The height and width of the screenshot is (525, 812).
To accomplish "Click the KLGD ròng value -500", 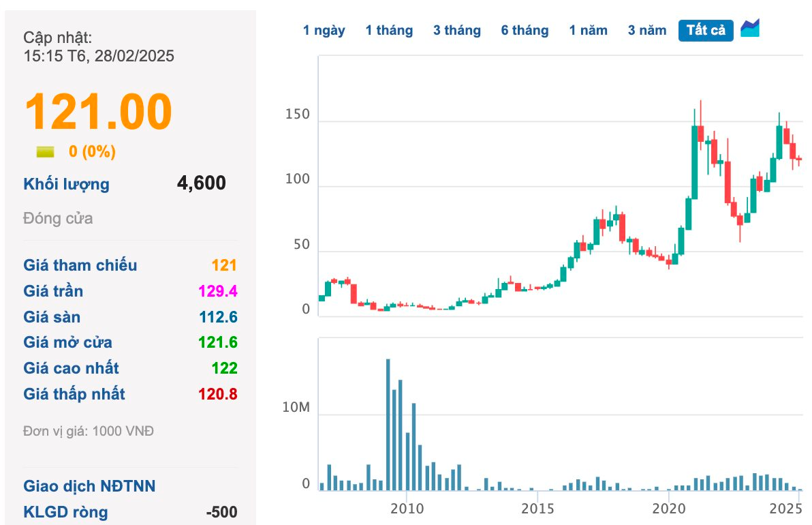I will (x=221, y=512).
